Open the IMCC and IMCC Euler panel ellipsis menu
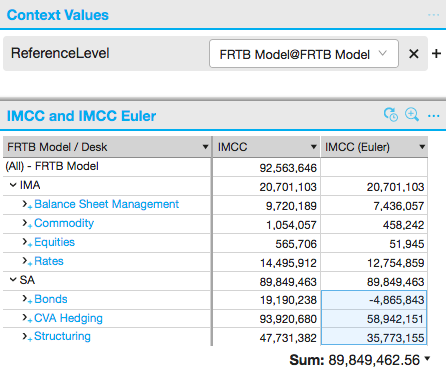Image resolution: width=446 pixels, height=372 pixels. click(x=434, y=116)
